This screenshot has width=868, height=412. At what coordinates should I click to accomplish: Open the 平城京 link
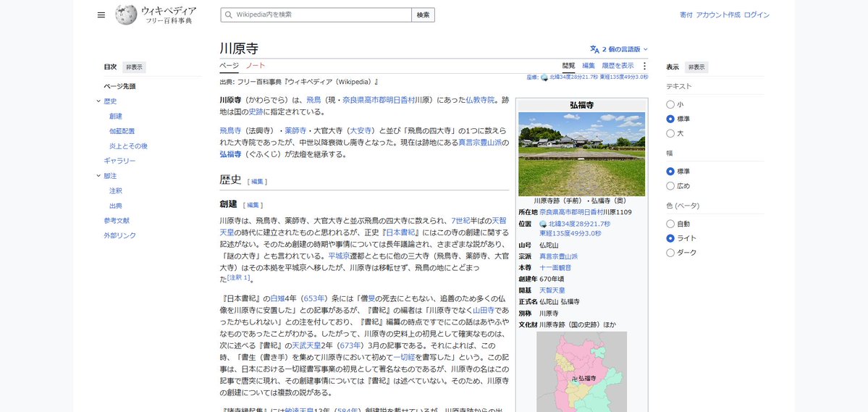pos(339,256)
